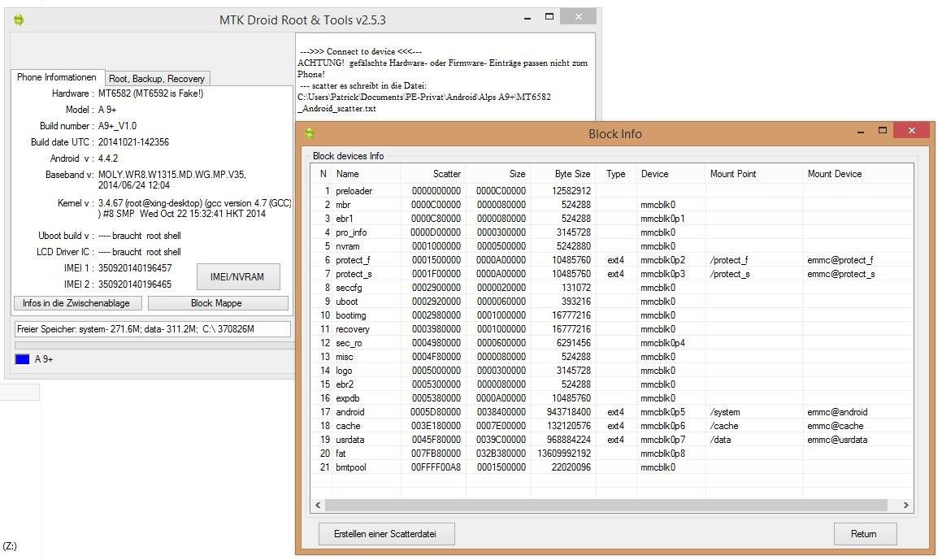The width and height of the screenshot is (942, 560).
Task: Select the cache name cell
Action: tap(348, 426)
